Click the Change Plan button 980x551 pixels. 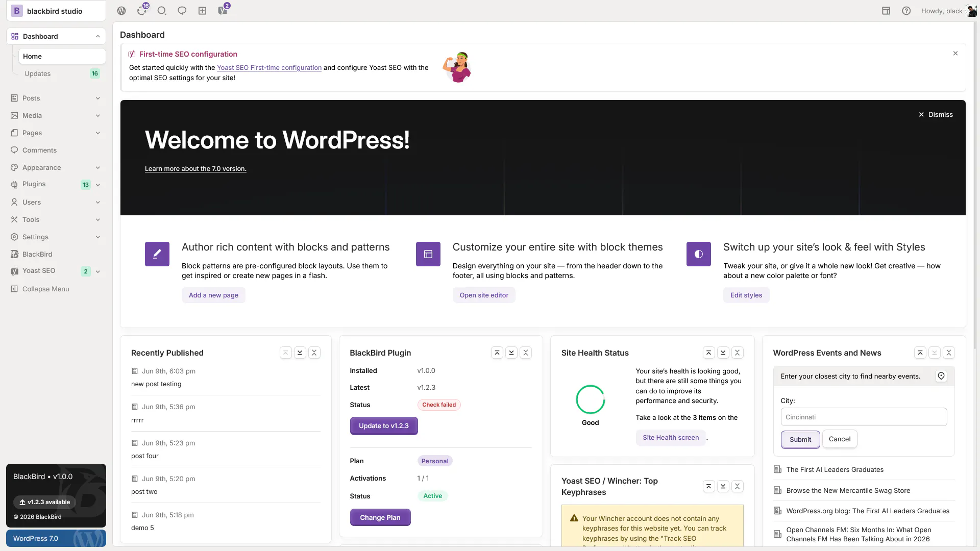click(380, 517)
